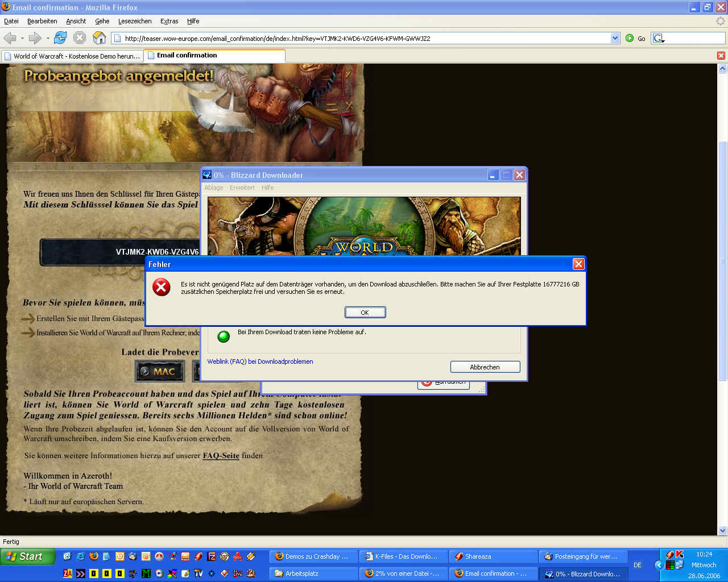Open the address bar URL history dropdown

[615, 38]
